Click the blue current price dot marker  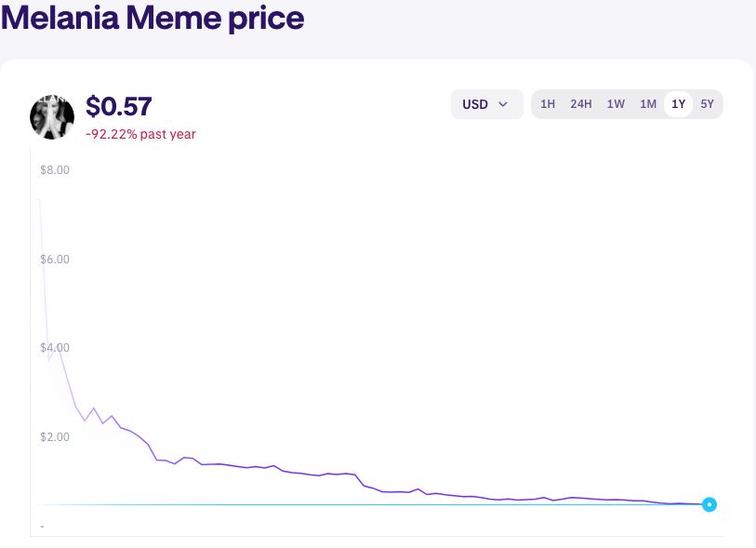point(710,504)
